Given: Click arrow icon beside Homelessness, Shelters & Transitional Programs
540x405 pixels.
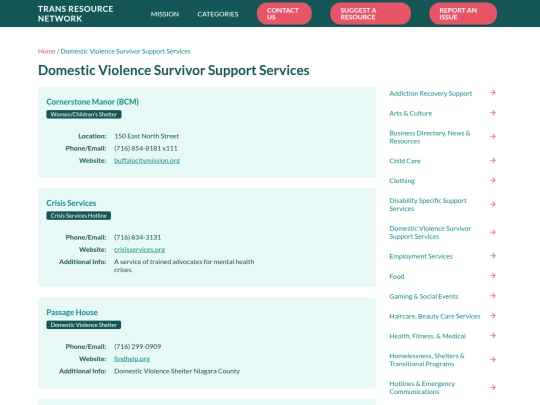Looking at the screenshot, I should click(x=493, y=360).
